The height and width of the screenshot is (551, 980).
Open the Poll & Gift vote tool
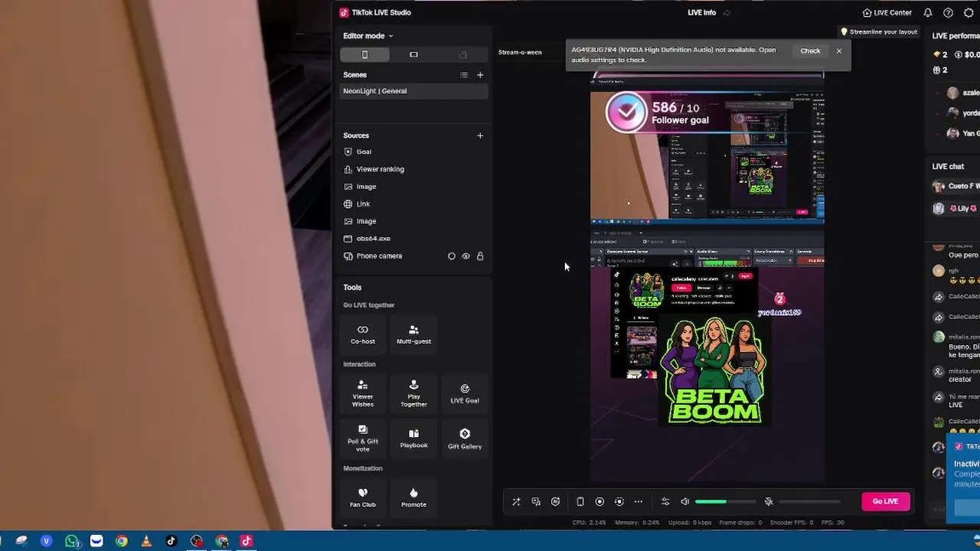pos(363,439)
